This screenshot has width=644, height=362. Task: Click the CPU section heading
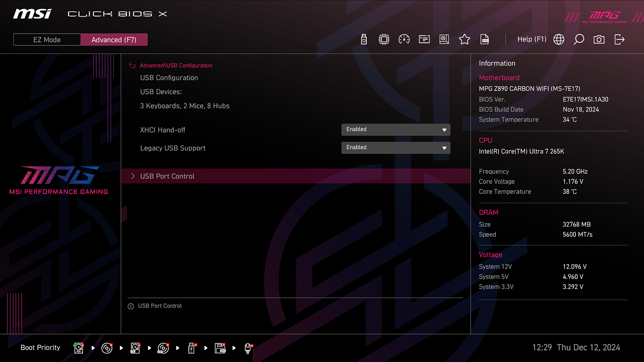click(x=485, y=140)
